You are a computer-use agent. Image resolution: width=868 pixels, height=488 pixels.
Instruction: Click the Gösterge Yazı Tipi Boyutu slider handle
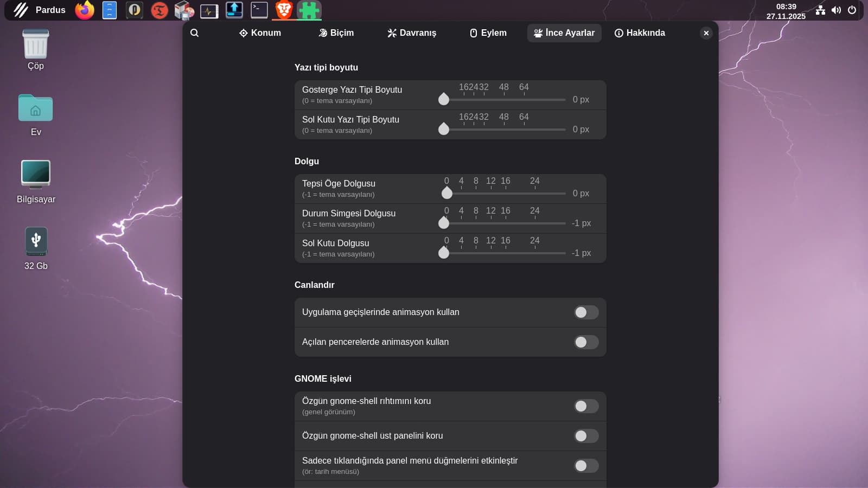[444, 99]
